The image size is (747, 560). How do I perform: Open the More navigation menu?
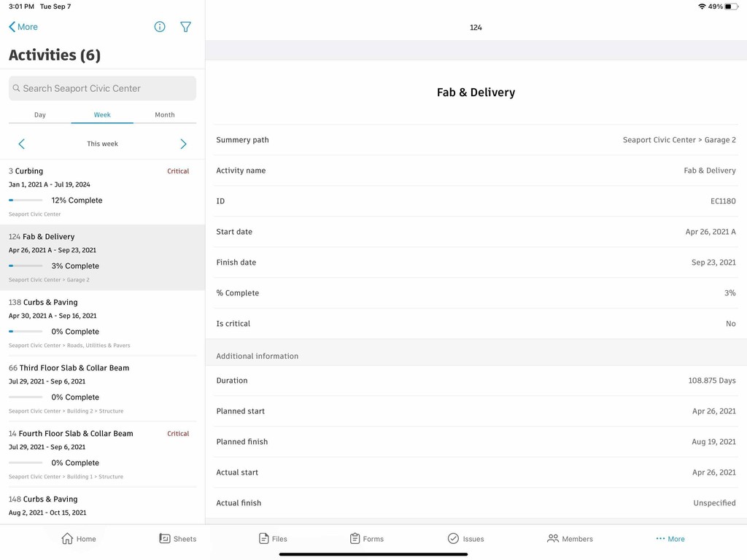click(x=670, y=539)
